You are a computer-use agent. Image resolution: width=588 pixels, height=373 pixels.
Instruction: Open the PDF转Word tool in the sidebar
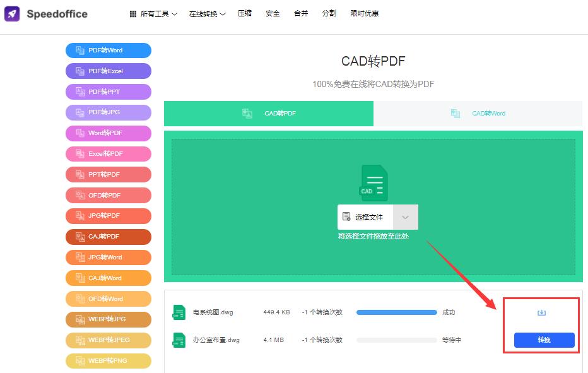109,50
